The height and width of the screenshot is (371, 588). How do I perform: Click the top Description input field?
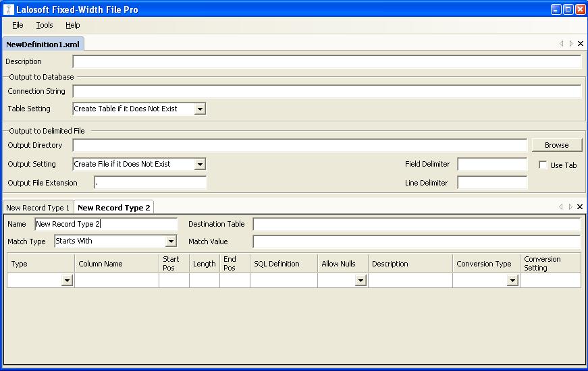[327, 62]
